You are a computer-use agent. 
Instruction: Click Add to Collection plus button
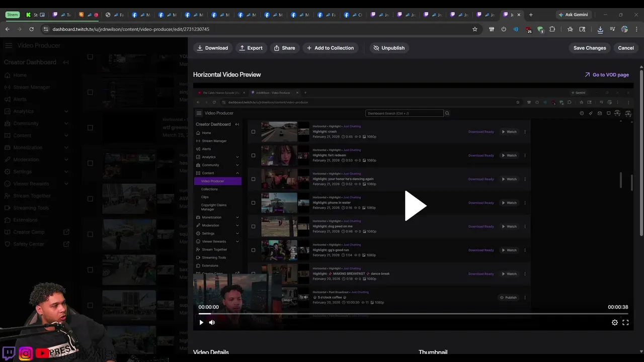pyautogui.click(x=331, y=48)
